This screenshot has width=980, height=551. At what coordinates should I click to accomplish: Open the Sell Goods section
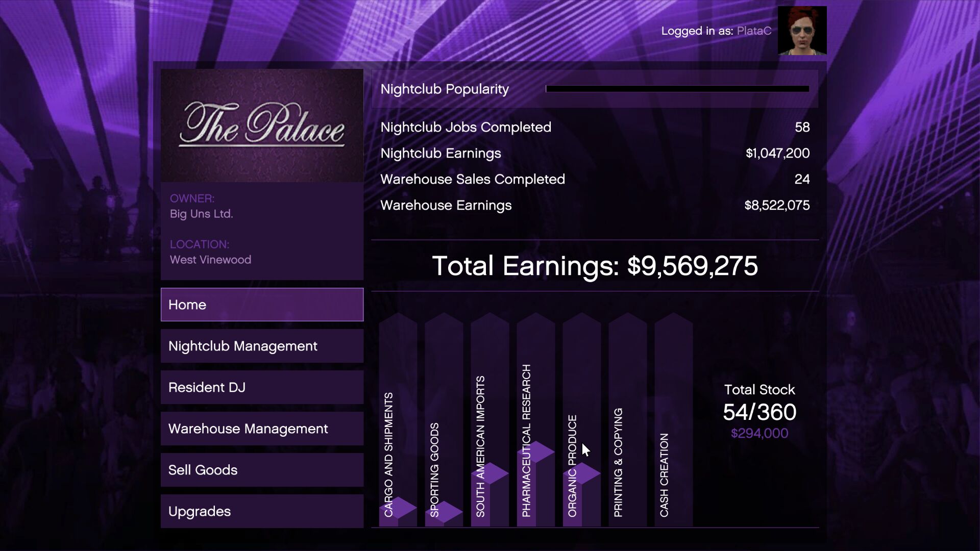pos(262,470)
